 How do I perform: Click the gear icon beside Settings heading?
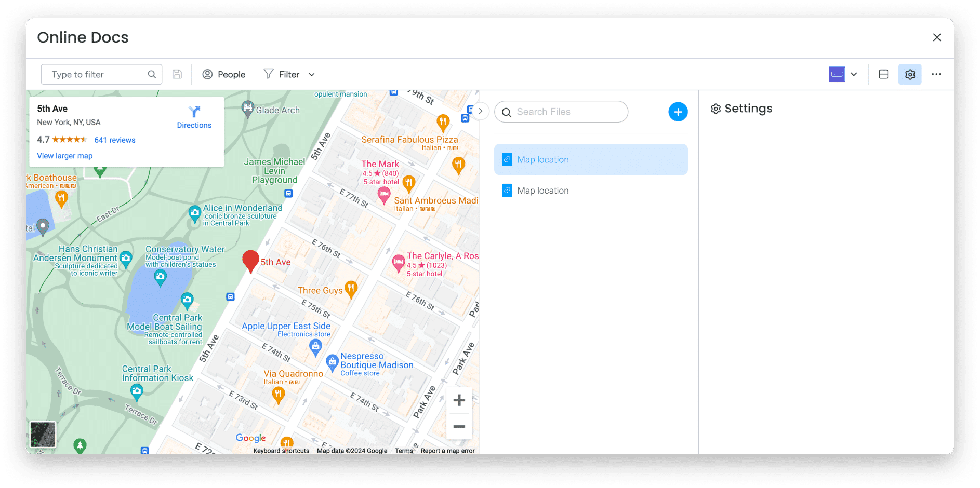pos(716,109)
